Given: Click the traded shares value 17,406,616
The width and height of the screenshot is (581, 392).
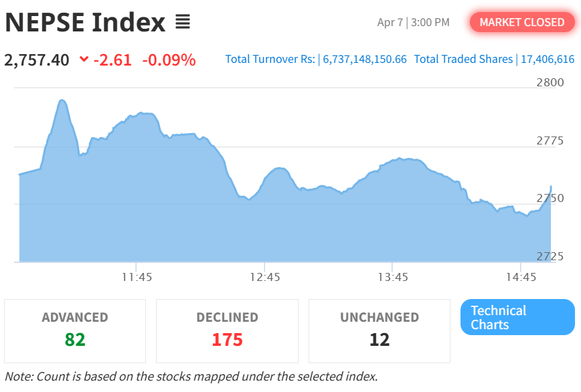Looking at the screenshot, I should coord(546,59).
